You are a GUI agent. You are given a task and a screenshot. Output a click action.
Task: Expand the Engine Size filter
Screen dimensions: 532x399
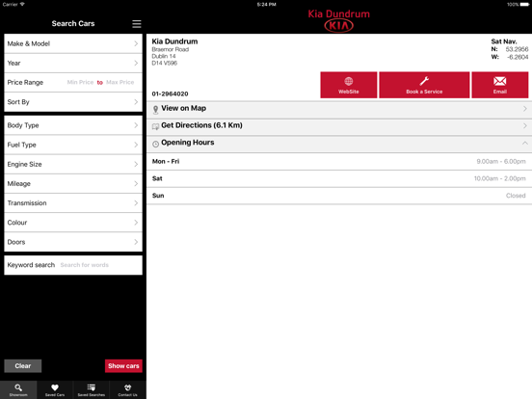[x=73, y=164]
